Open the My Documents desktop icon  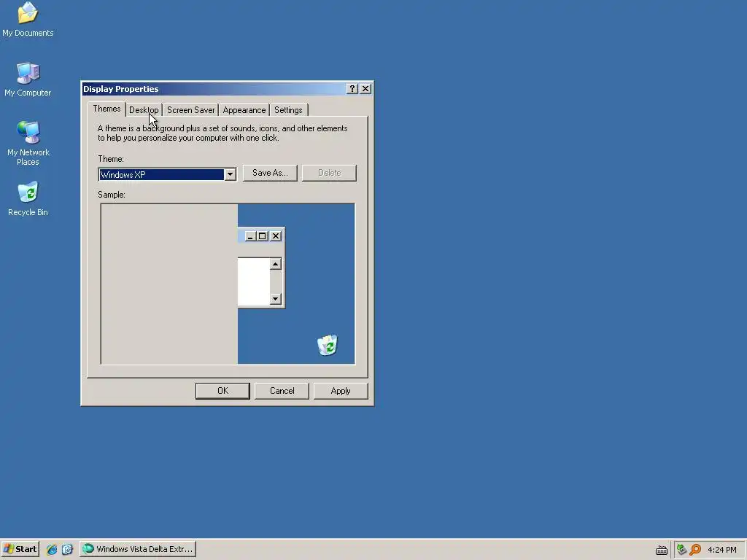pyautogui.click(x=28, y=20)
